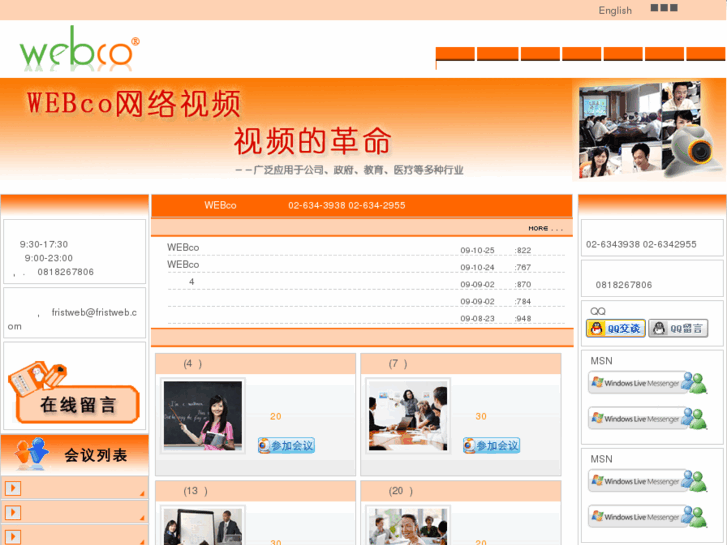This screenshot has width=727, height=545.
Task: Click second Windows Live Messenger button in lower MSN box
Action: (648, 517)
